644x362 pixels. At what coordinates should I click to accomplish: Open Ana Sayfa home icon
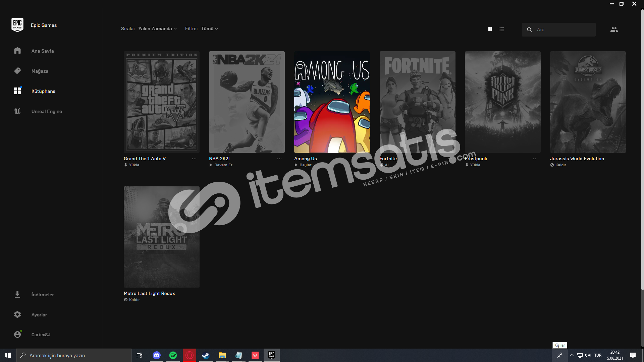point(17,51)
